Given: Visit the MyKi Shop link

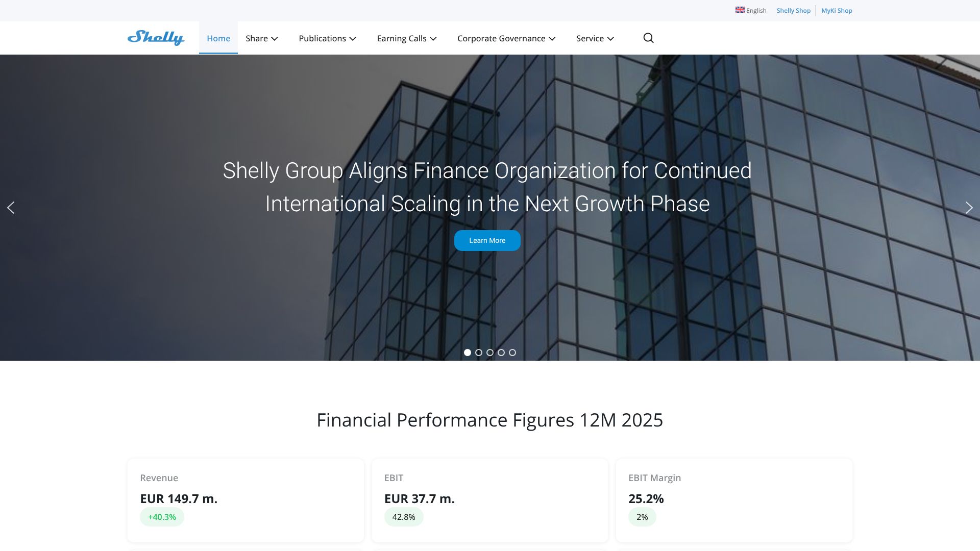Looking at the screenshot, I should pyautogui.click(x=837, y=11).
